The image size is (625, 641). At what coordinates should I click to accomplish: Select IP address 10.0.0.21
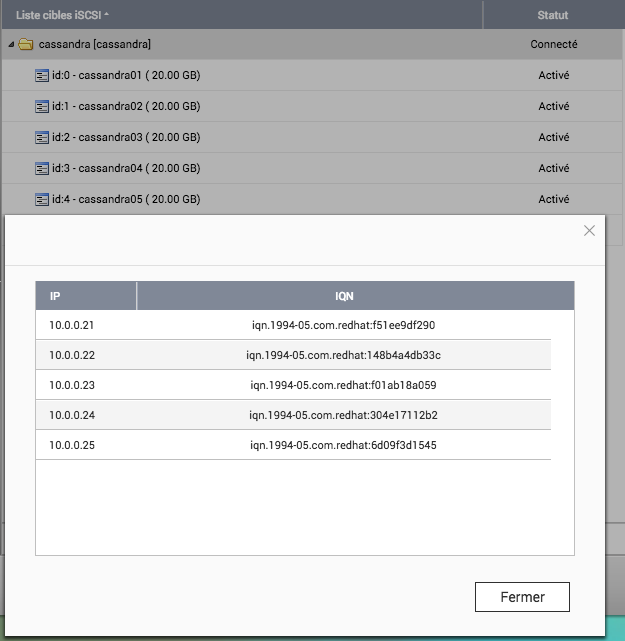[x=72, y=325]
